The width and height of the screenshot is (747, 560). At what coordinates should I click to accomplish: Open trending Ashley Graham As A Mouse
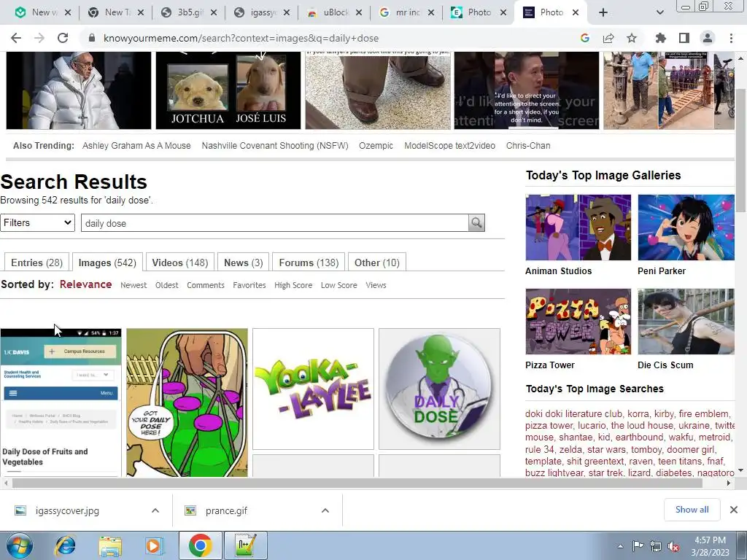pos(136,146)
